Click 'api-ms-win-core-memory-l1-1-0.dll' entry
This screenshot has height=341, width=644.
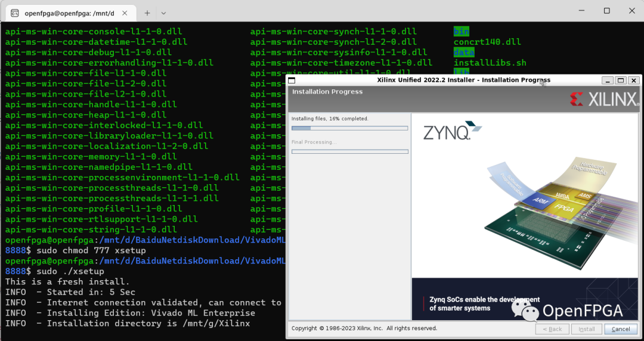pyautogui.click(x=91, y=157)
